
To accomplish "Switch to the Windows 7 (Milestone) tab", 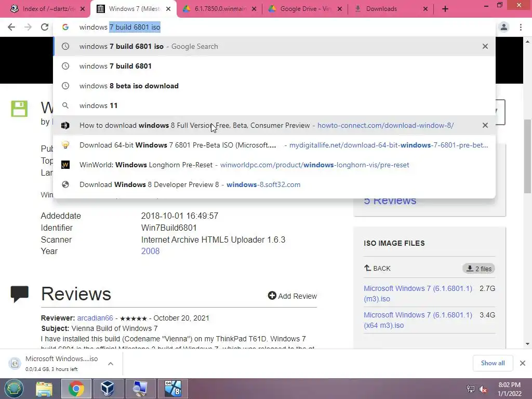I will point(133,9).
